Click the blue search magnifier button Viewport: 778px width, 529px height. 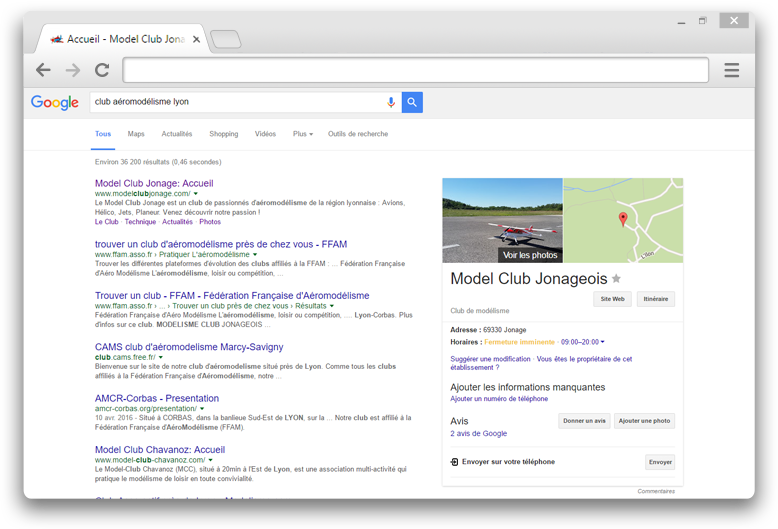[x=412, y=102]
